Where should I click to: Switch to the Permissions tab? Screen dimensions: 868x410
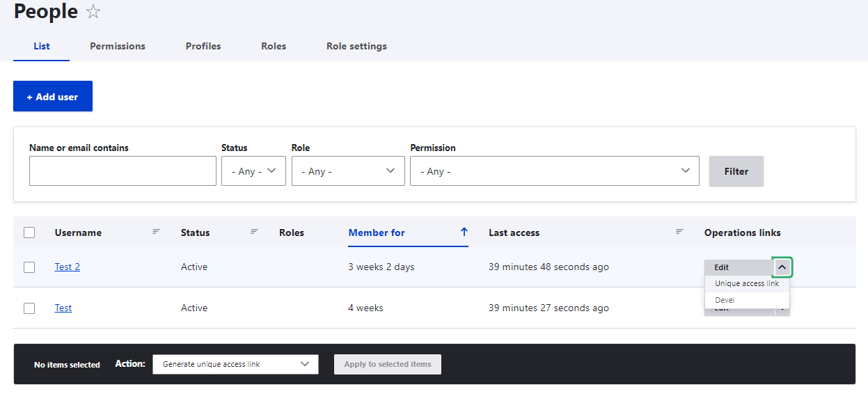coord(118,46)
